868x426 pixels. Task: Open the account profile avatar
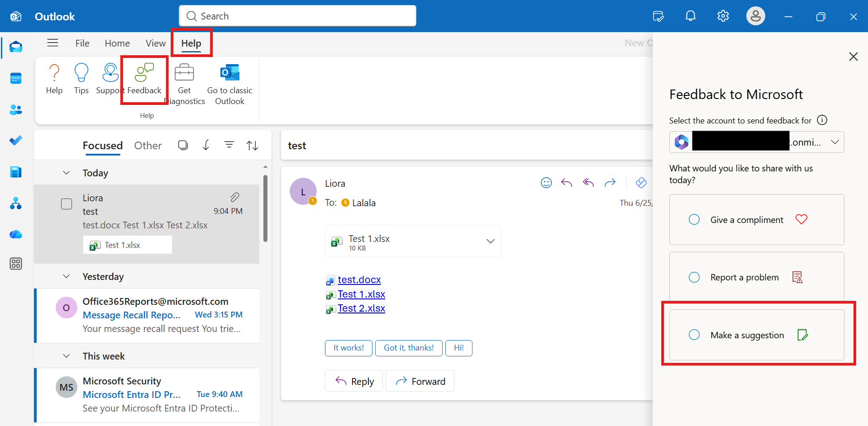point(756,16)
